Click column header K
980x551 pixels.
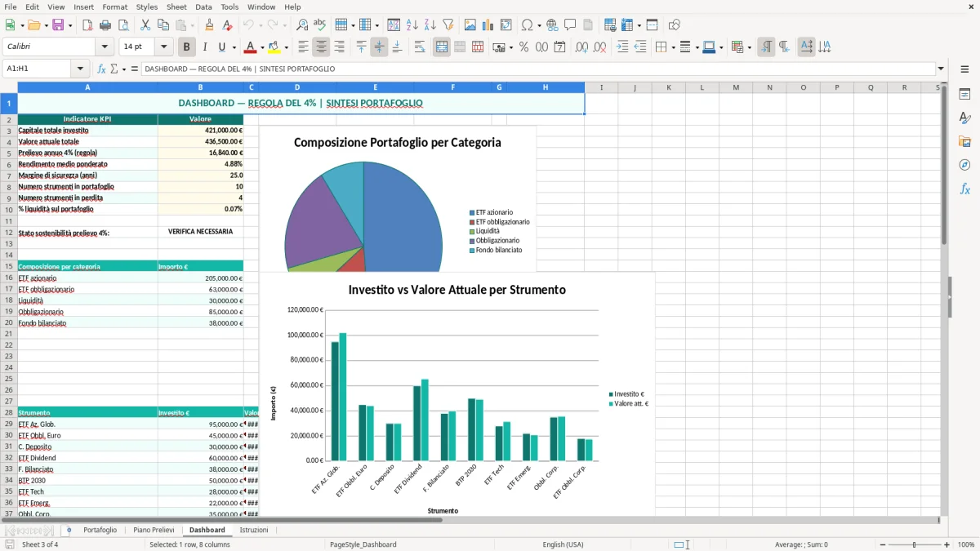pos(668,87)
